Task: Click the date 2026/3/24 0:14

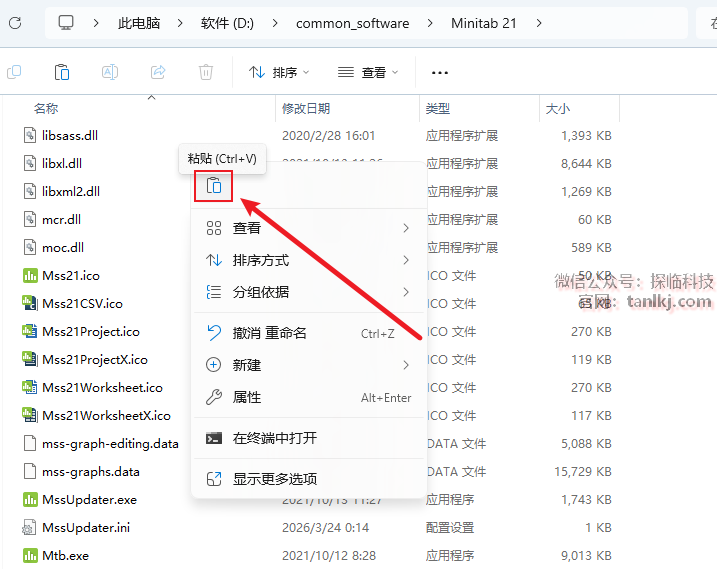Action: pos(325,527)
